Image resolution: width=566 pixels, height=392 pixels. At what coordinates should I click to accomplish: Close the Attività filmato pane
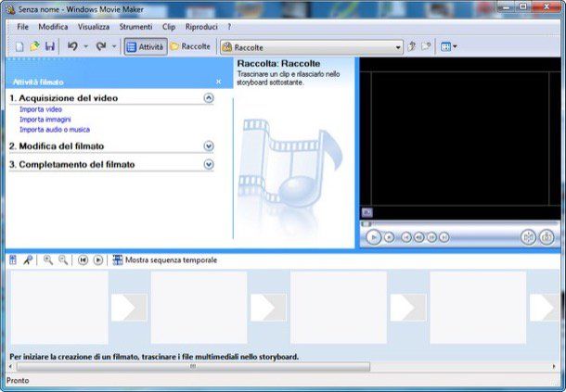point(218,82)
